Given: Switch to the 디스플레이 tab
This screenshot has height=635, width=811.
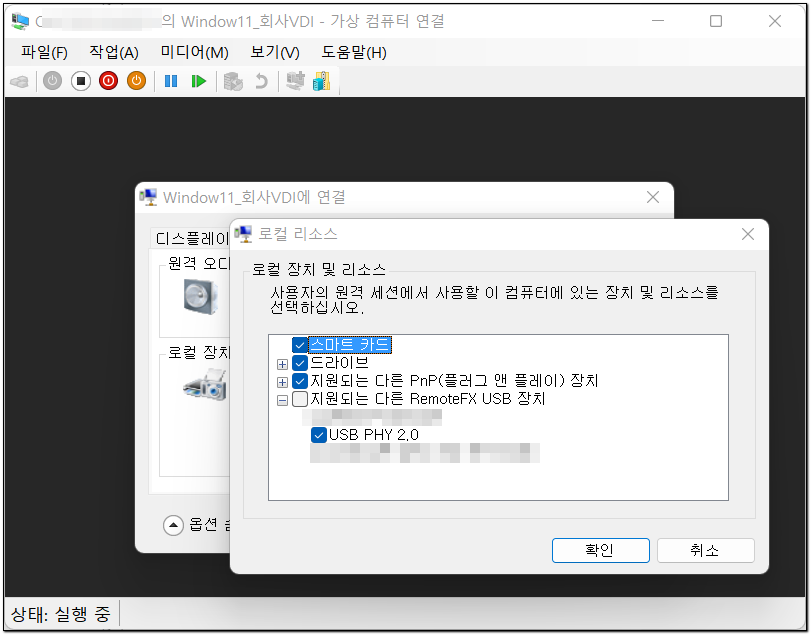Looking at the screenshot, I should click(x=191, y=238).
